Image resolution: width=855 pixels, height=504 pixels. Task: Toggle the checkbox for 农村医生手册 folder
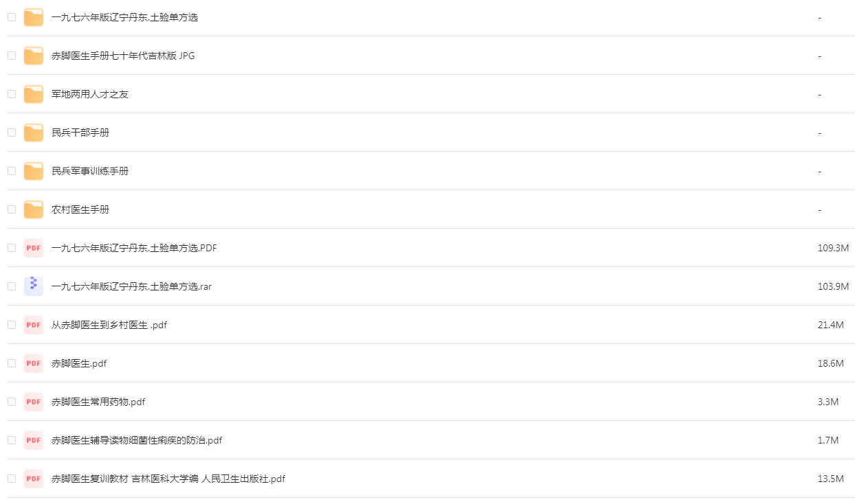[12, 209]
